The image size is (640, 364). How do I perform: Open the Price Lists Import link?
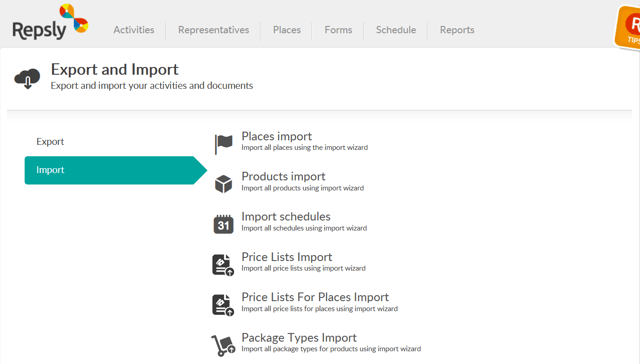click(x=287, y=257)
